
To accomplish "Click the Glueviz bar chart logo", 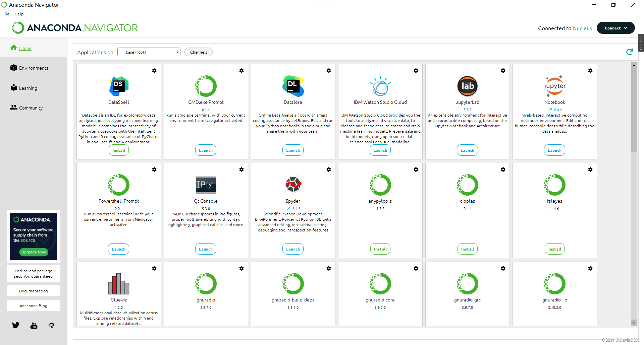I will click(x=119, y=283).
